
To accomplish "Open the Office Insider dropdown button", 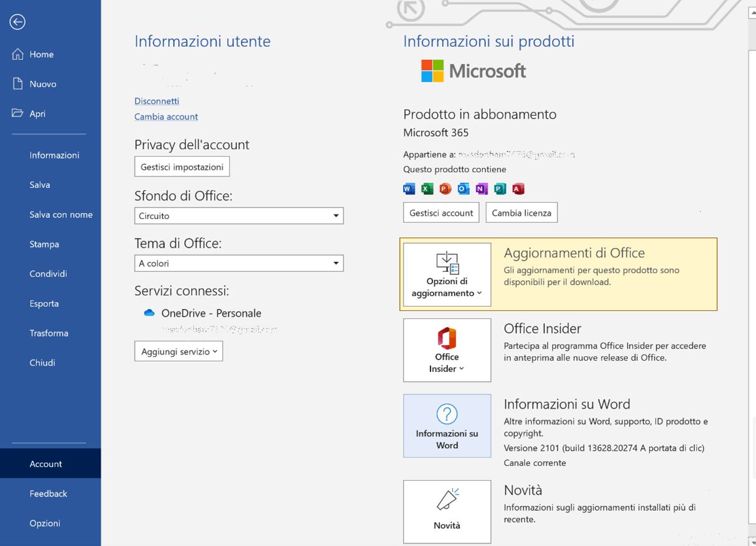I will (x=447, y=350).
